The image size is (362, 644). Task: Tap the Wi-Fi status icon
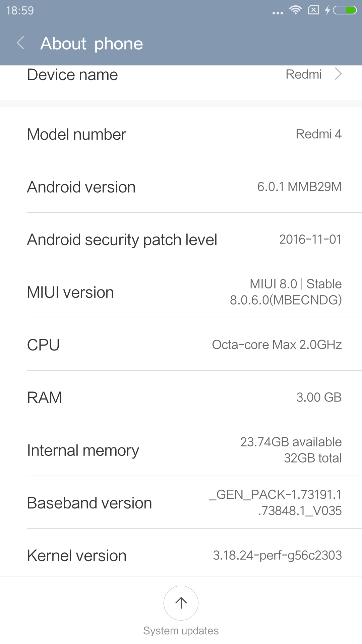click(295, 10)
